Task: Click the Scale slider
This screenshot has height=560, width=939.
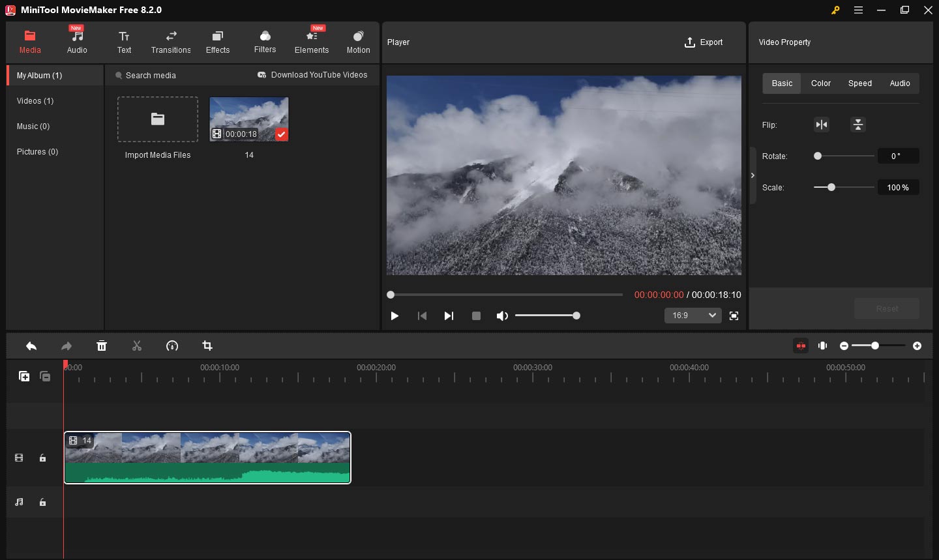Action: (x=844, y=187)
